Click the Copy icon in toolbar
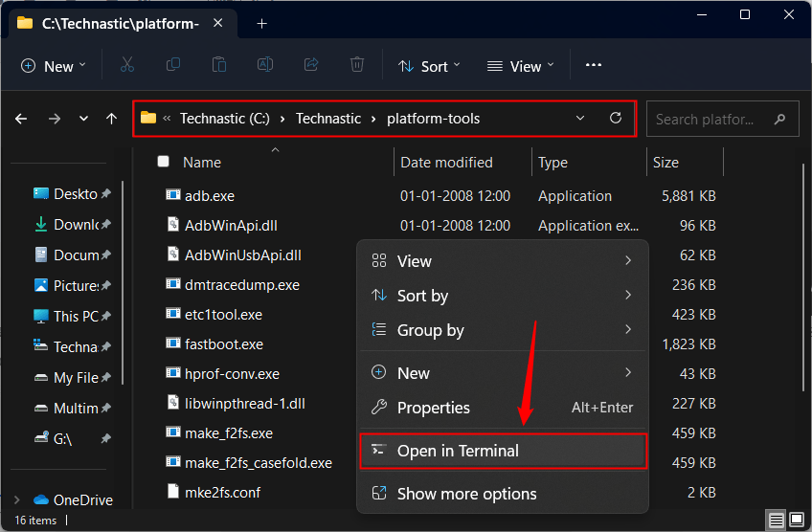 coord(173,65)
